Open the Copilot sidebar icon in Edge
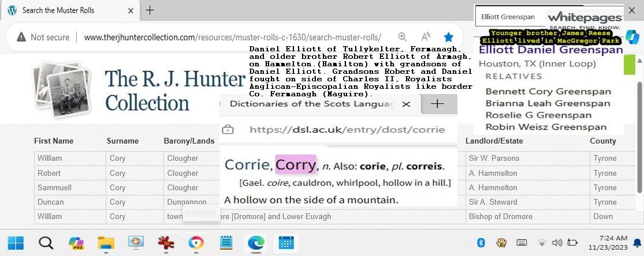The width and height of the screenshot is (644, 256). [x=633, y=37]
